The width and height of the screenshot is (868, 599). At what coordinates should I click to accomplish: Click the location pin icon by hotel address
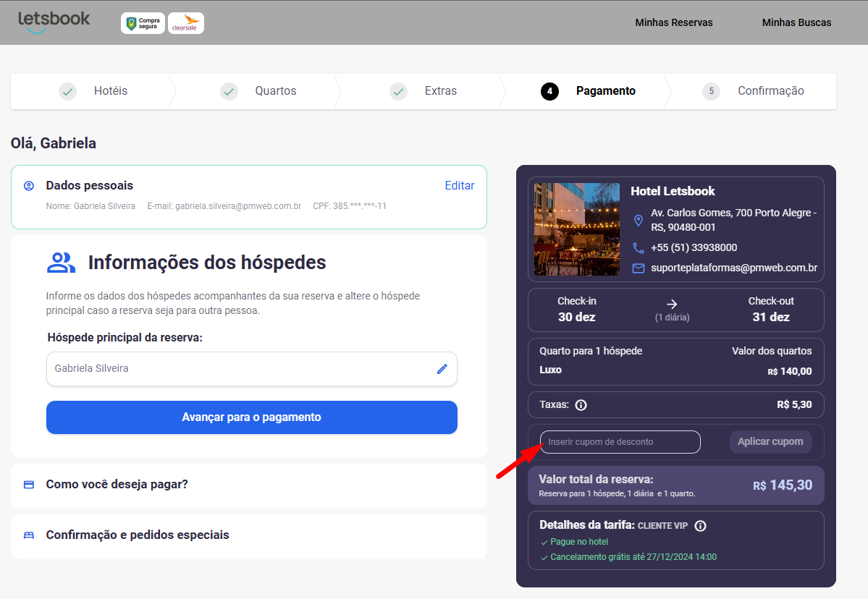coord(639,220)
